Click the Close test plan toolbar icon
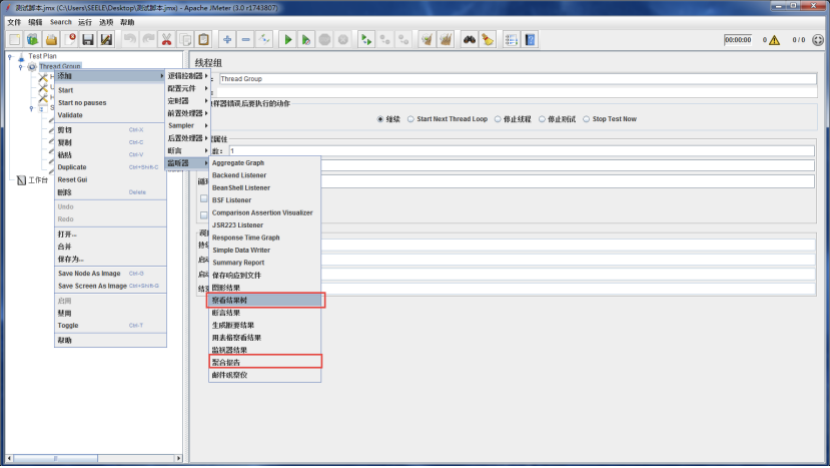Screen dimensions: 830x468 click(70, 40)
